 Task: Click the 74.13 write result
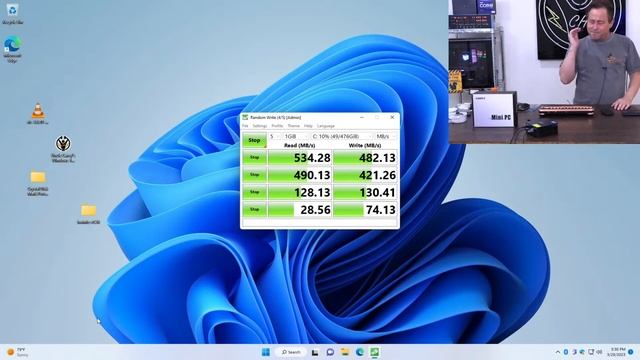coord(365,209)
